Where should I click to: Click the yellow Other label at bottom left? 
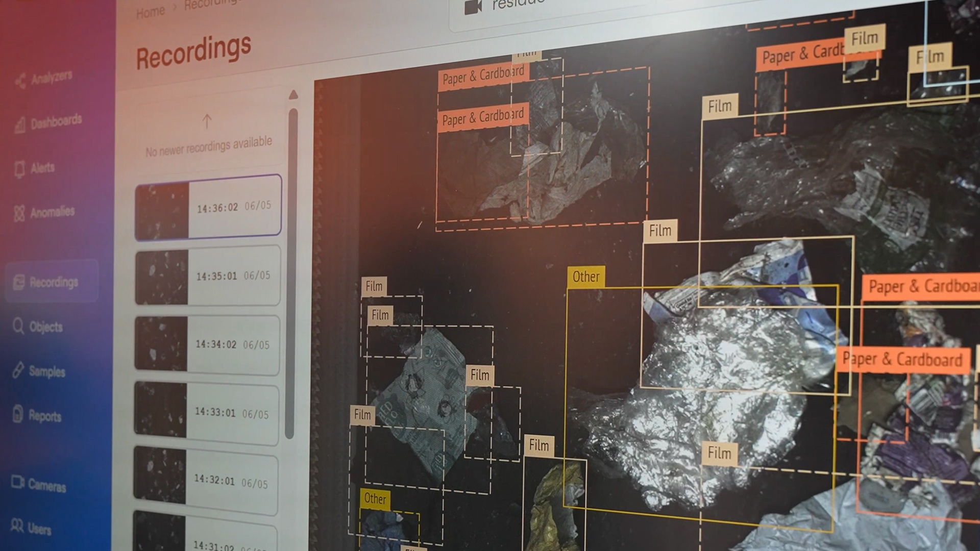(375, 498)
